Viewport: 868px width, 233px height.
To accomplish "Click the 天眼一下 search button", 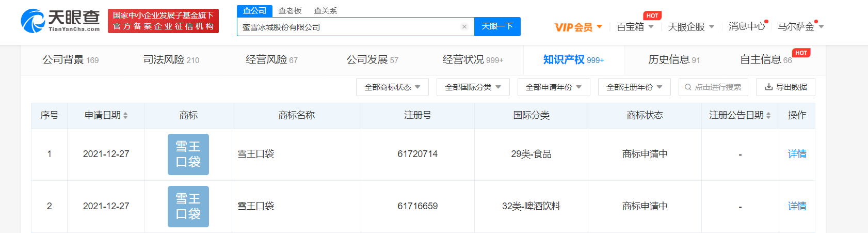I will pos(497,26).
